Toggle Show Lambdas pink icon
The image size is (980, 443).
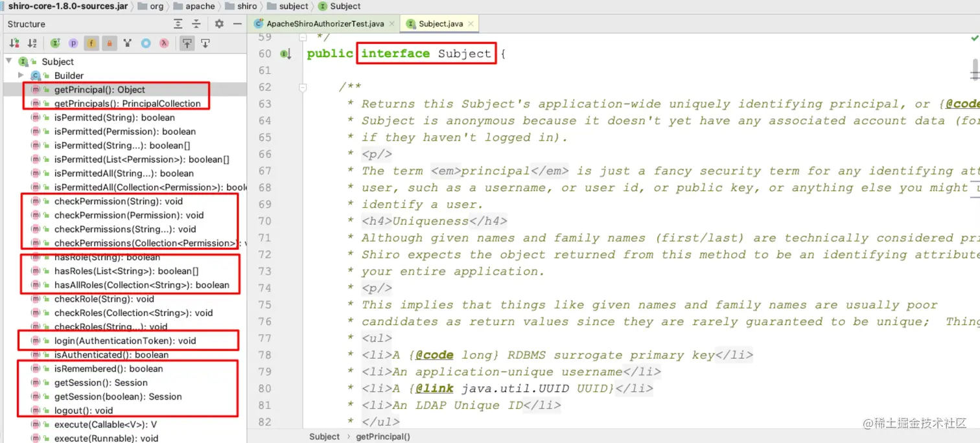164,43
